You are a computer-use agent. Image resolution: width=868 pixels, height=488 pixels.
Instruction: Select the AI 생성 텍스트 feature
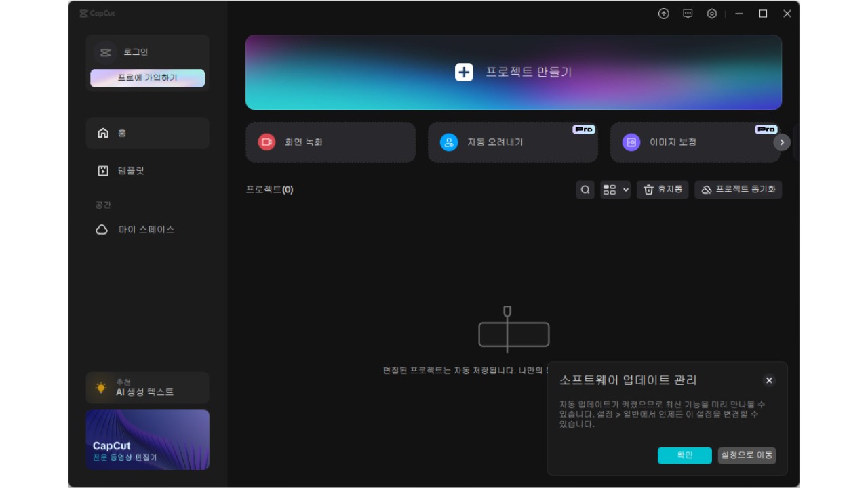tap(147, 388)
